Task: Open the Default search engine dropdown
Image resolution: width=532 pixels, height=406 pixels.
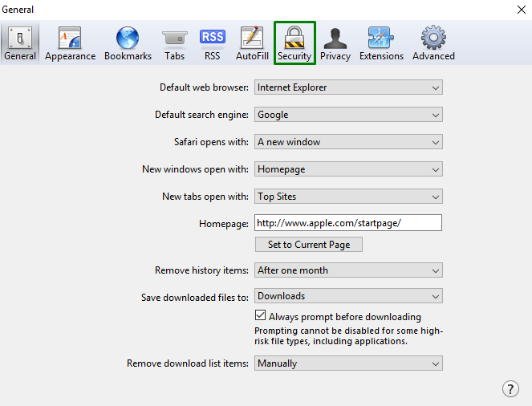Action: (x=348, y=115)
